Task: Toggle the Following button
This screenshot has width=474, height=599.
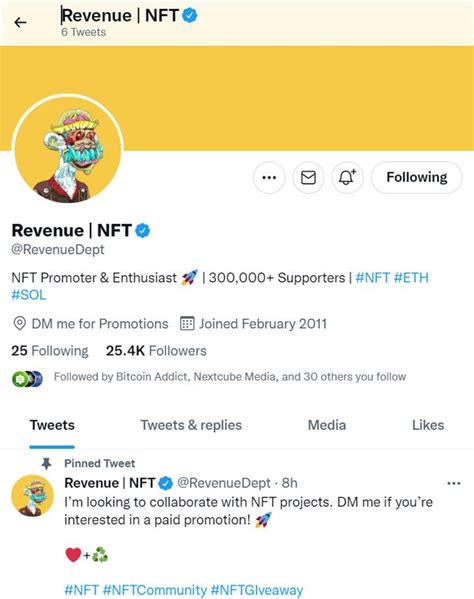Action: pyautogui.click(x=417, y=177)
